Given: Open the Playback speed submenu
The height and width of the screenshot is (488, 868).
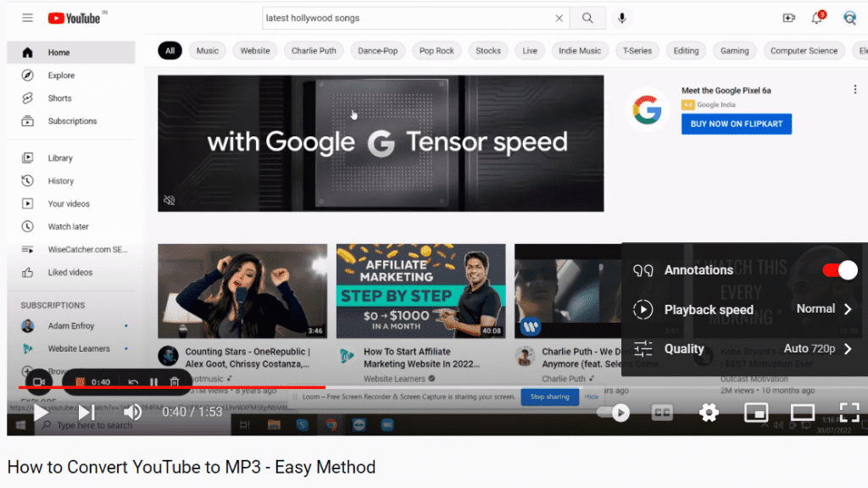Looking at the screenshot, I should click(744, 309).
